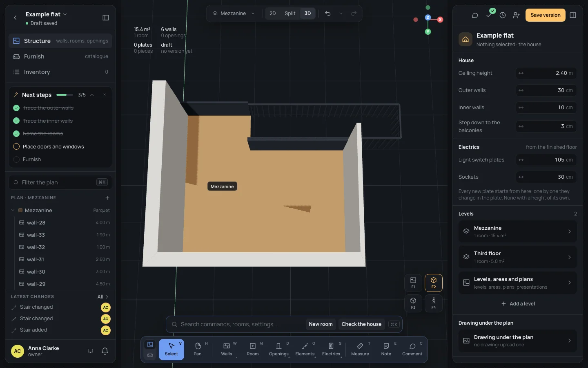This screenshot has width=588, height=368.
Task: Open the undo history dropdown chevron
Action: [x=341, y=13]
